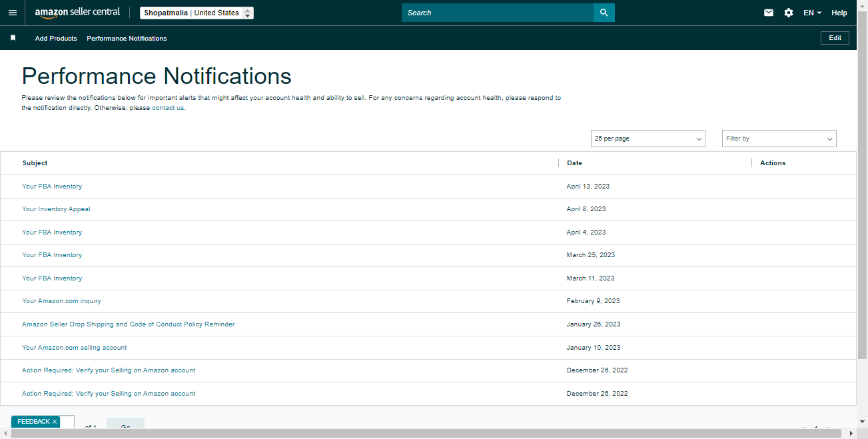Open Your FBA Inventory from March 11, 2023
Image resolution: width=868 pixels, height=439 pixels.
tap(52, 278)
